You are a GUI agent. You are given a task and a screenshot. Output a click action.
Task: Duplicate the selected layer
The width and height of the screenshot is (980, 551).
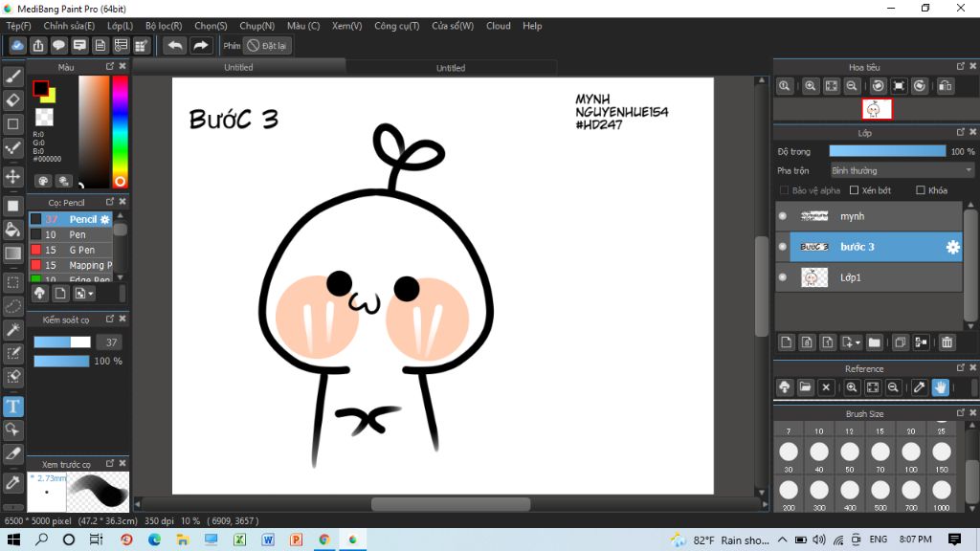point(900,342)
